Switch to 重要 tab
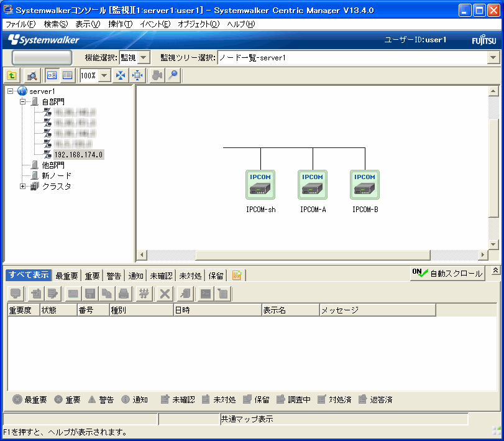The width and height of the screenshot is (504, 441). pyautogui.click(x=92, y=276)
